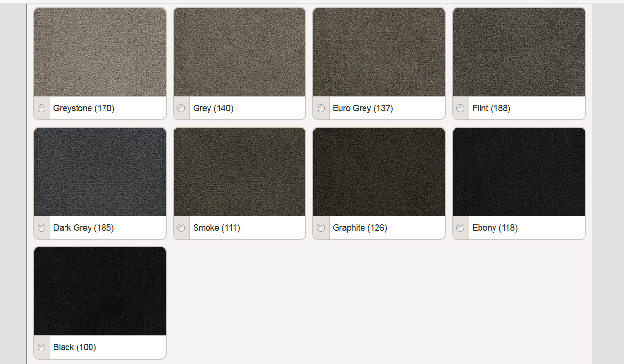Choose the Graphite carpet swatch image
The height and width of the screenshot is (364, 624).
point(379,171)
